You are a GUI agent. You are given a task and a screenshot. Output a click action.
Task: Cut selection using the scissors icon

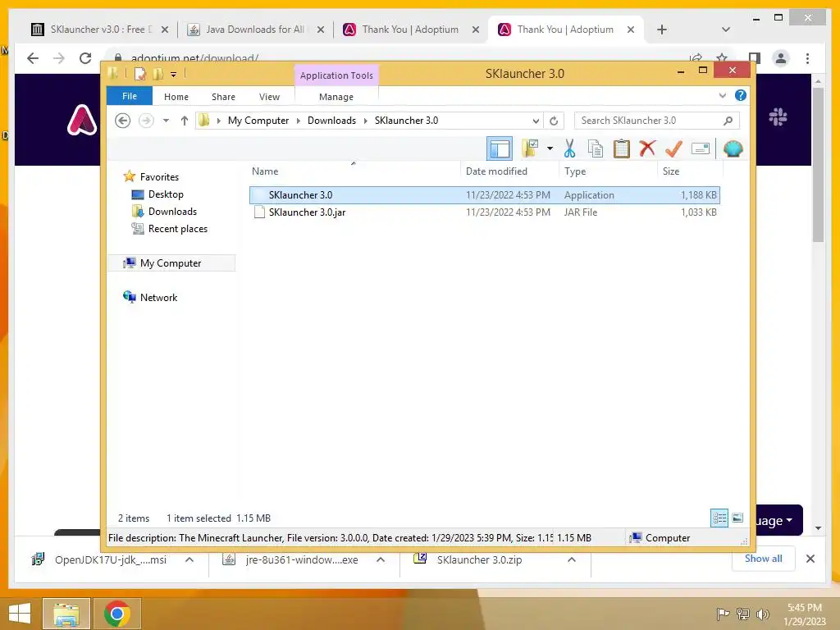569,148
